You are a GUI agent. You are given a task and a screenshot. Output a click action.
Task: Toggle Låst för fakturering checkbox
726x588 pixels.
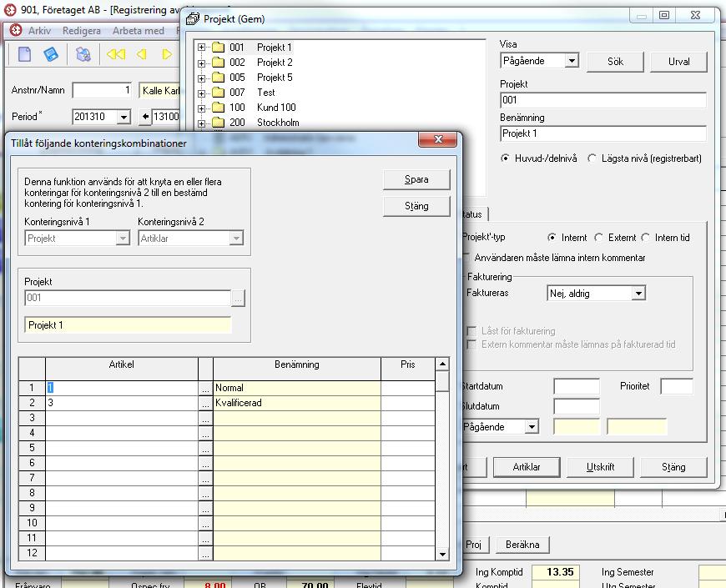(471, 331)
